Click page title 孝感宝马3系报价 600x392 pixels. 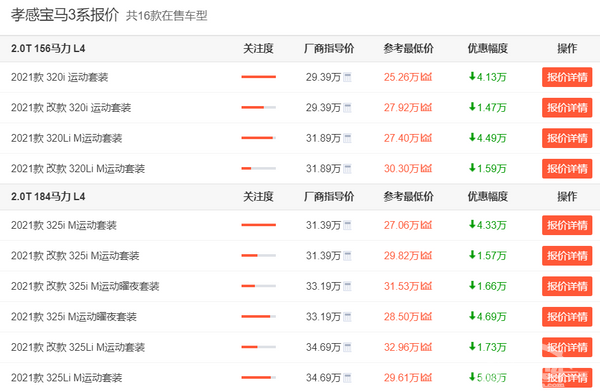(x=65, y=15)
